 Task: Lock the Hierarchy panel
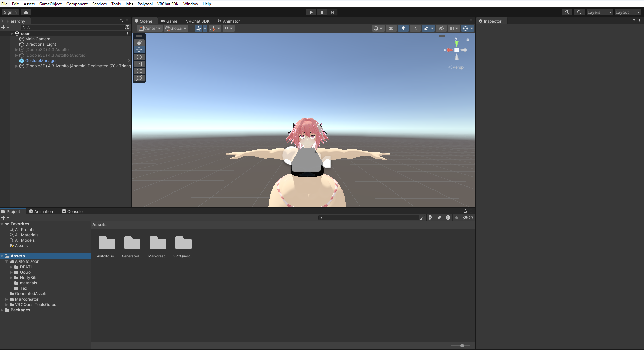(x=121, y=21)
